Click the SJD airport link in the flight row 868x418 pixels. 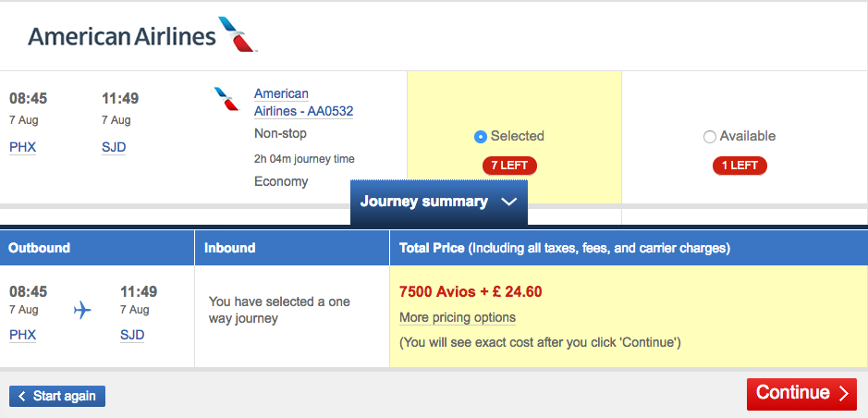pyautogui.click(x=114, y=147)
